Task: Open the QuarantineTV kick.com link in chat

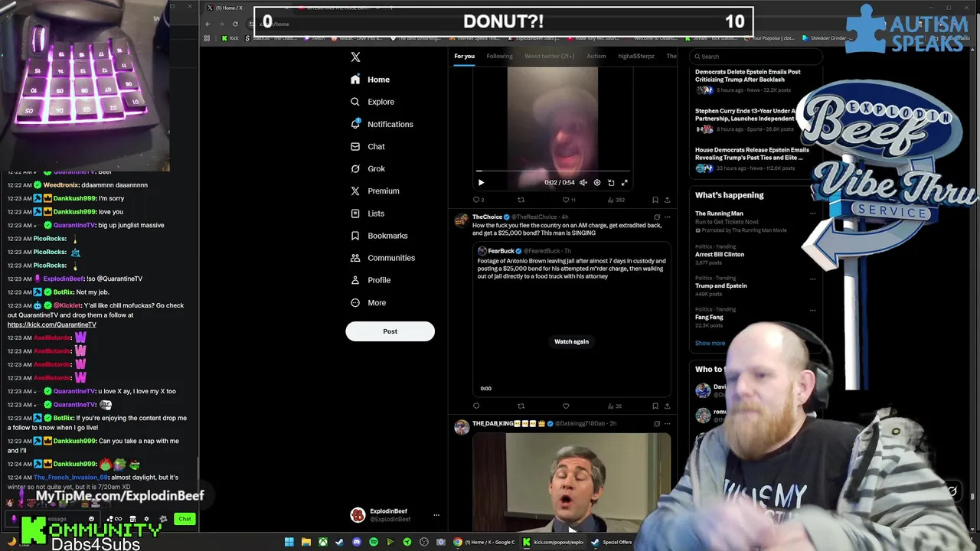Action: [x=52, y=324]
